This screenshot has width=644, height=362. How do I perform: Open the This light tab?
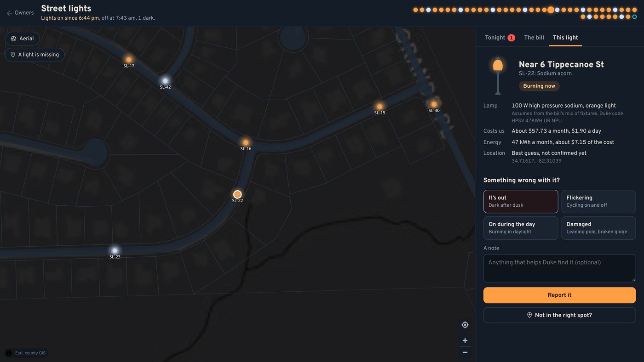[565, 38]
